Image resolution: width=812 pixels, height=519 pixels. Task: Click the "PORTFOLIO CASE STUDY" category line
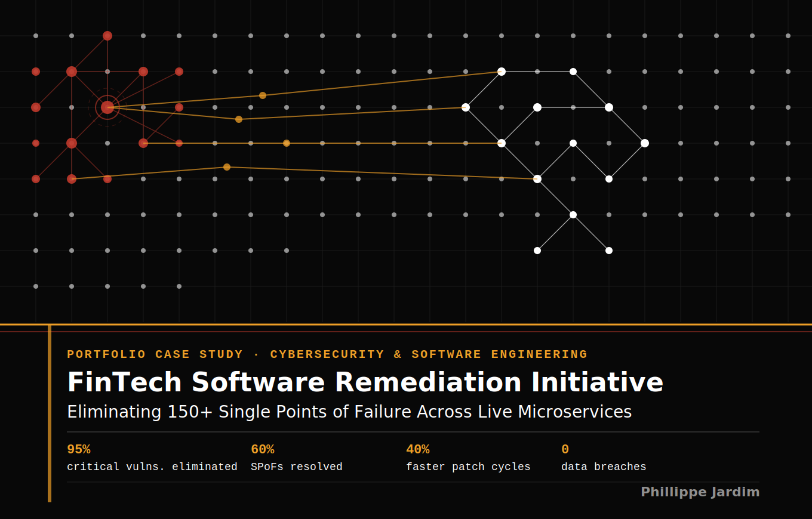pos(327,354)
